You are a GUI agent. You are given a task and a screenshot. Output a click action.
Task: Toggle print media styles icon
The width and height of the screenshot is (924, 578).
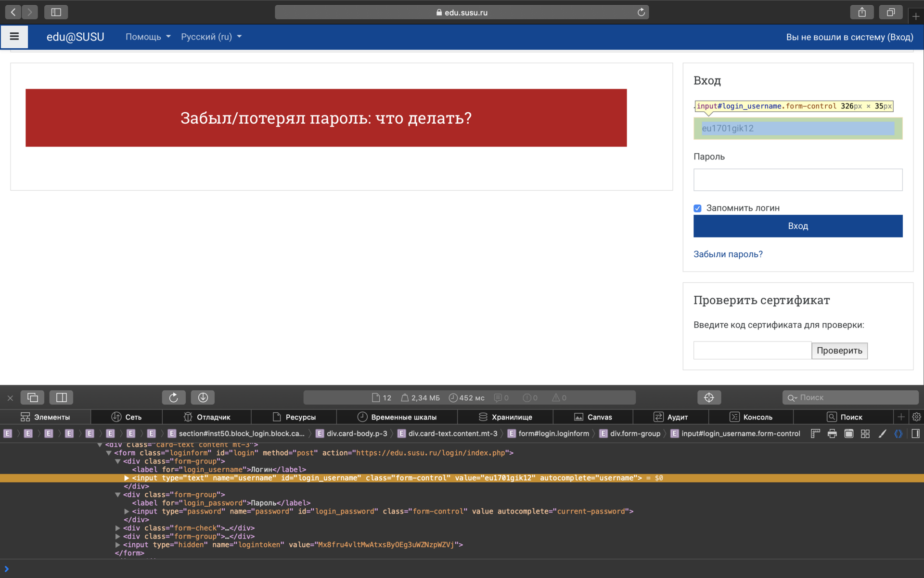click(x=832, y=433)
